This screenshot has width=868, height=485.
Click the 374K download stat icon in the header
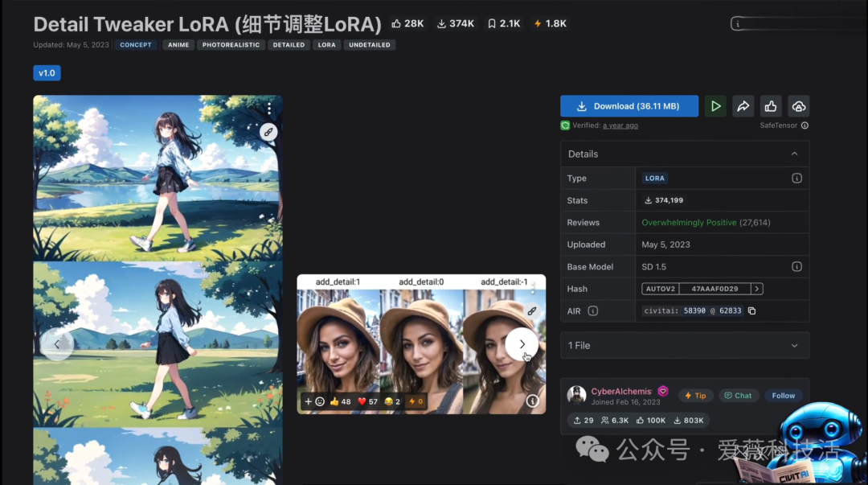[x=440, y=23]
